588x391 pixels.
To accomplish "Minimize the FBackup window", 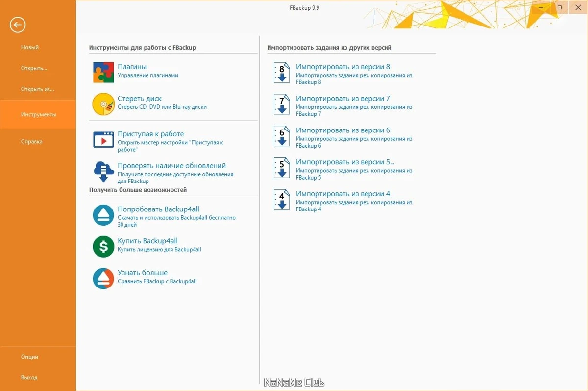I will [540, 7].
